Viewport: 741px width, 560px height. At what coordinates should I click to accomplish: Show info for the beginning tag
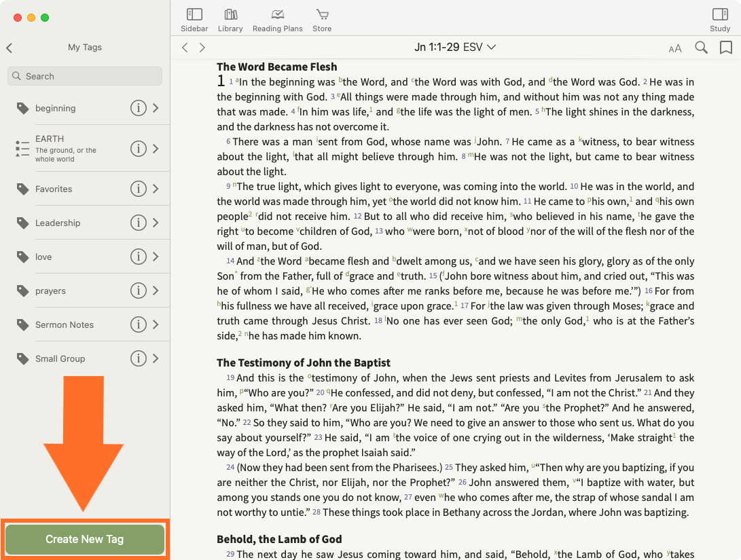point(139,108)
